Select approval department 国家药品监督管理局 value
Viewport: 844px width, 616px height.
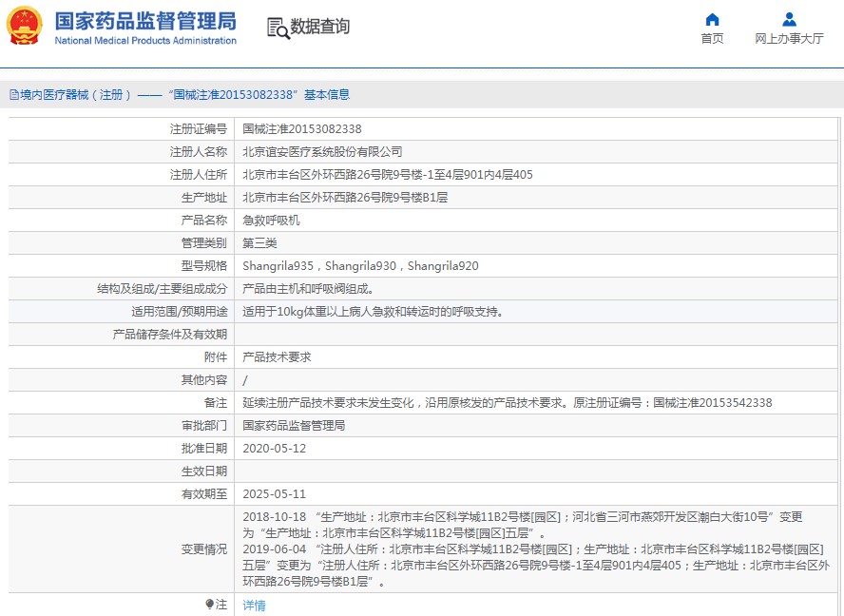click(x=294, y=425)
